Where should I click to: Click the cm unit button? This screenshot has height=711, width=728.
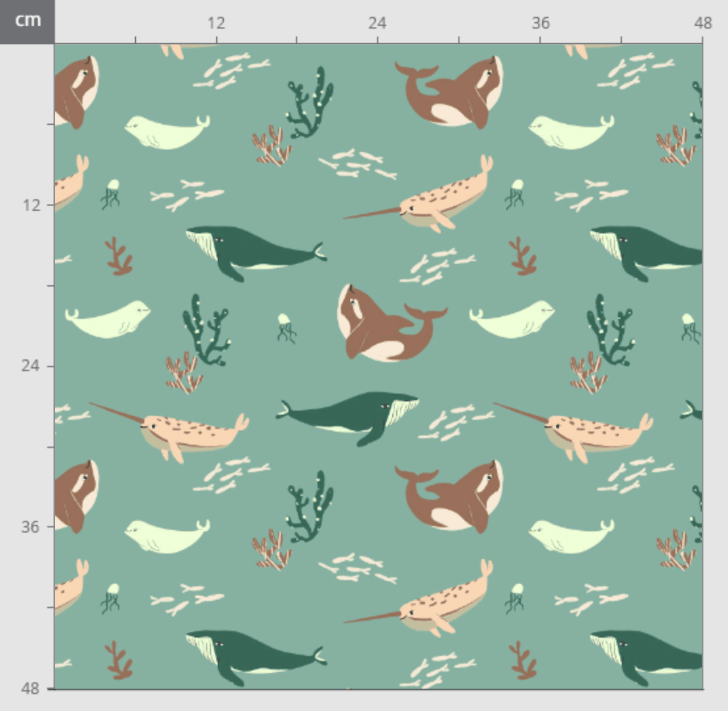[x=27, y=21]
